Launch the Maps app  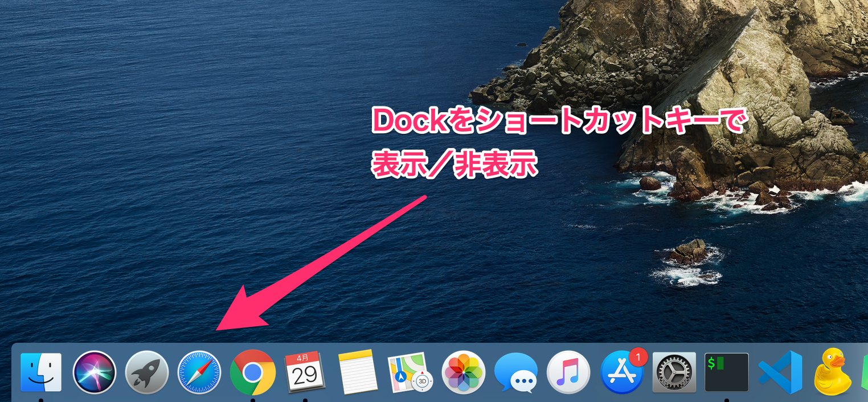click(410, 372)
